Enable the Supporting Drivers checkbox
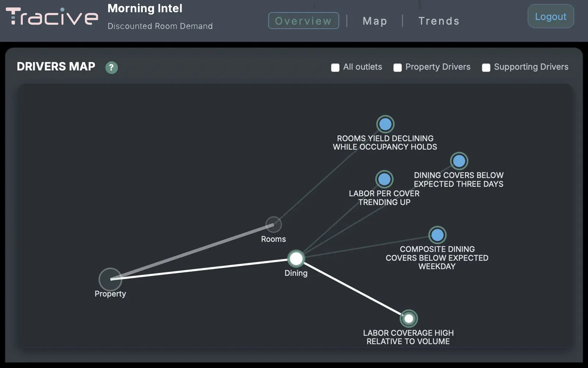588x368 pixels. tap(486, 67)
